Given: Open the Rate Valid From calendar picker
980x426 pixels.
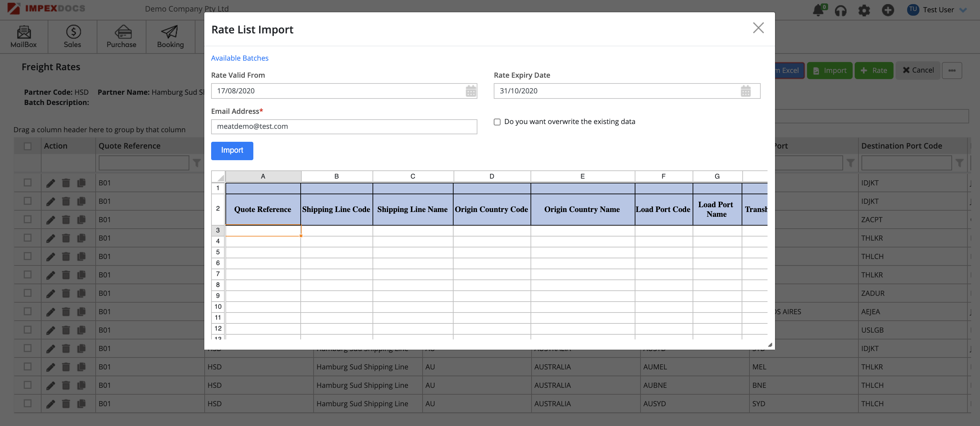Looking at the screenshot, I should click(x=471, y=91).
